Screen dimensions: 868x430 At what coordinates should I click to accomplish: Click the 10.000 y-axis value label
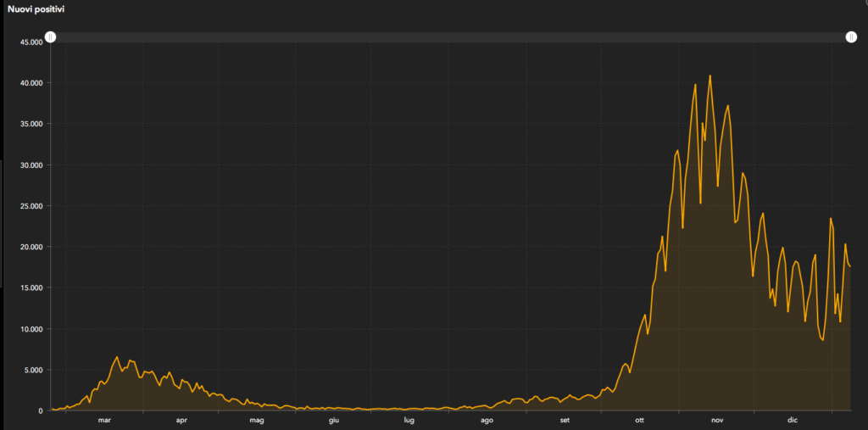click(x=31, y=329)
